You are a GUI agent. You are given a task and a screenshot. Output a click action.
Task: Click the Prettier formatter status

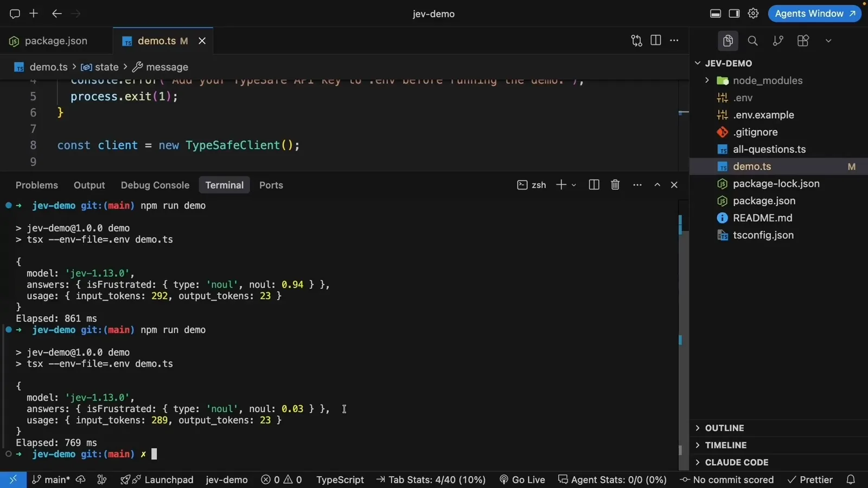pyautogui.click(x=810, y=479)
